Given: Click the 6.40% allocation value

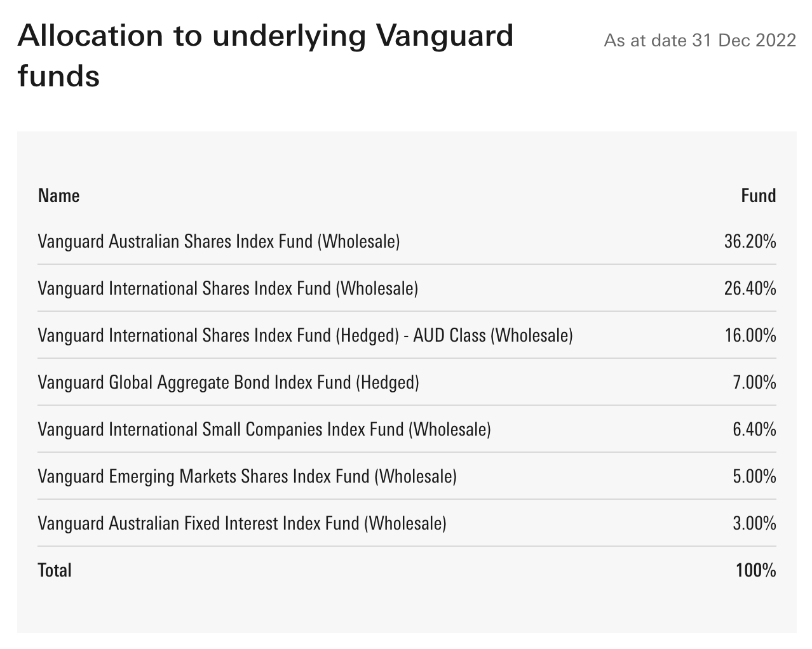Looking at the screenshot, I should [x=754, y=429].
